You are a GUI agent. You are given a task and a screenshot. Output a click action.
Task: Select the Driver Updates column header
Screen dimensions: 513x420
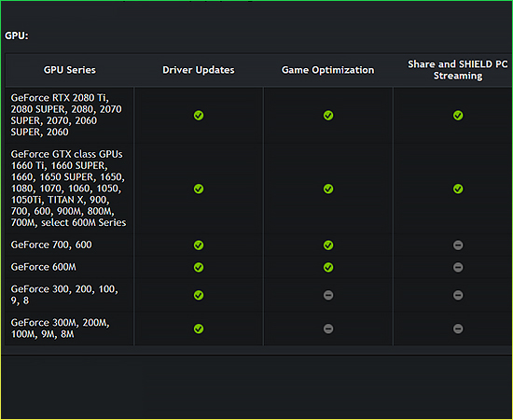[x=199, y=70]
